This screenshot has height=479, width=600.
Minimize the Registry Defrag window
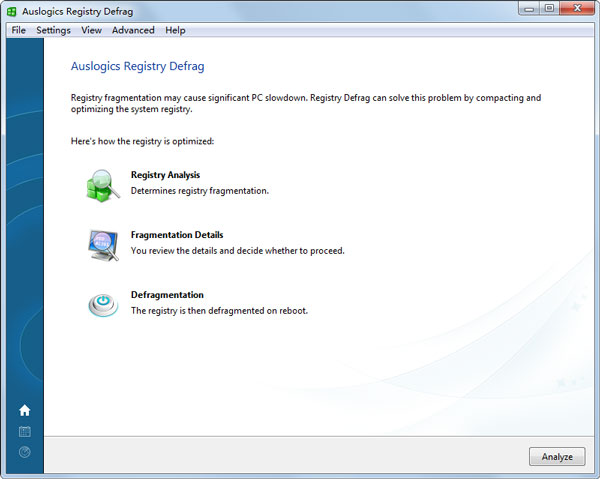[x=529, y=8]
